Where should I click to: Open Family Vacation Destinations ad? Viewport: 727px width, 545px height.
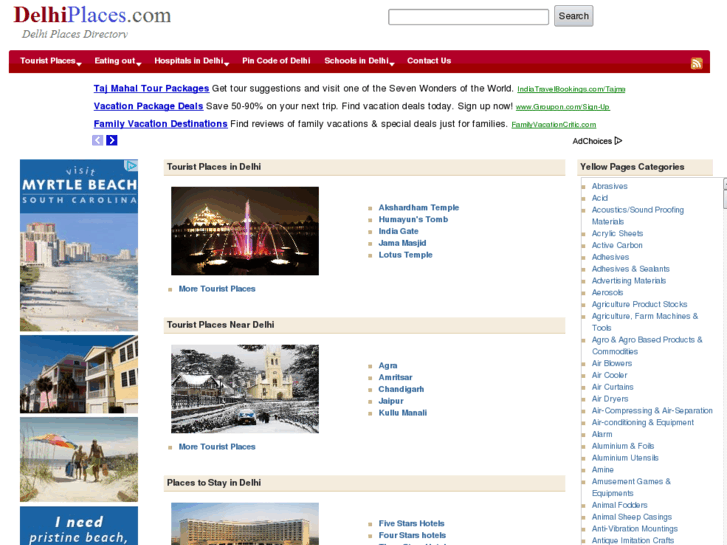coord(160,124)
